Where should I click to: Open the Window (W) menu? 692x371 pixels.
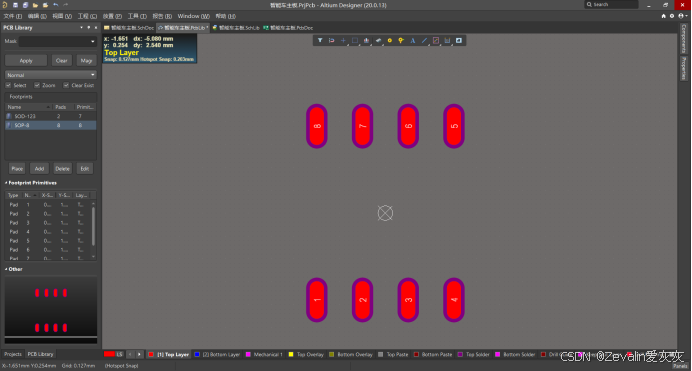click(193, 16)
